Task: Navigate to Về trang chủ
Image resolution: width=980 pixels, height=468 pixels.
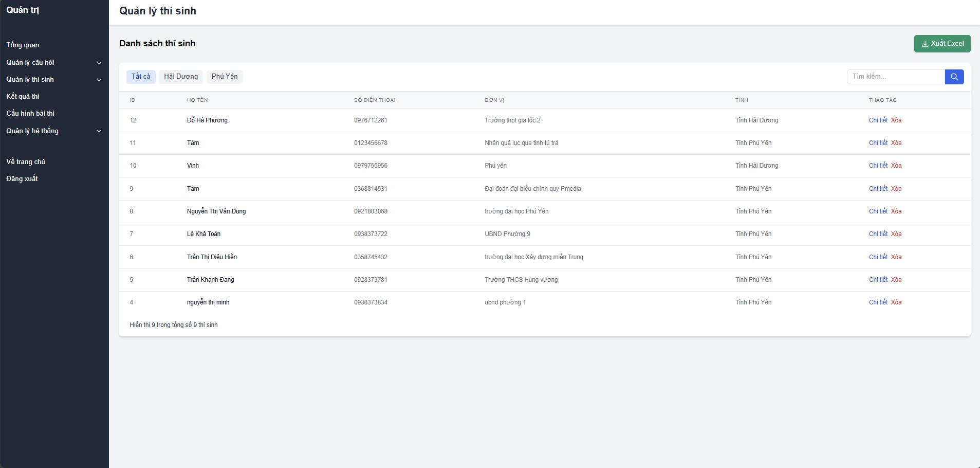Action: tap(26, 162)
